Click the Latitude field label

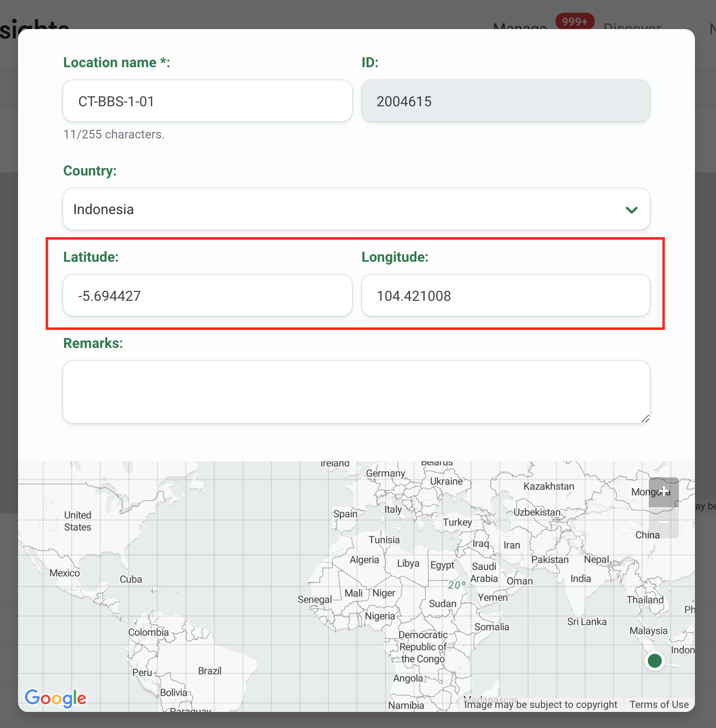coord(91,257)
